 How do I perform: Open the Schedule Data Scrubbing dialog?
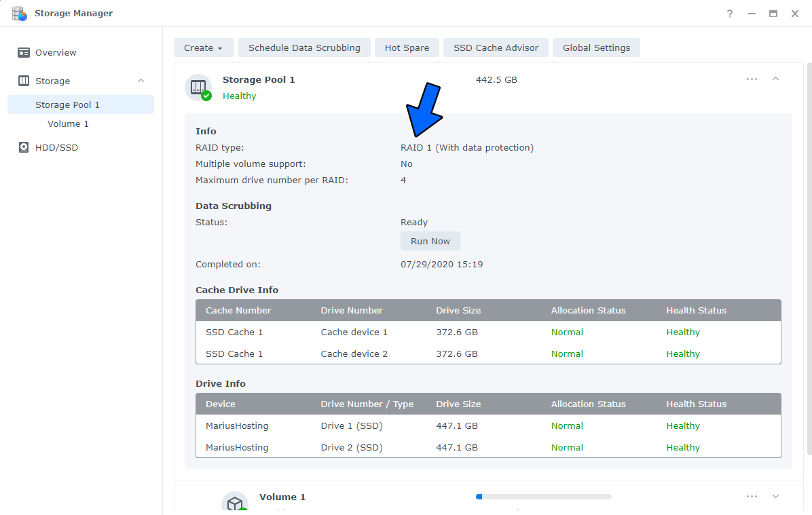coord(304,47)
